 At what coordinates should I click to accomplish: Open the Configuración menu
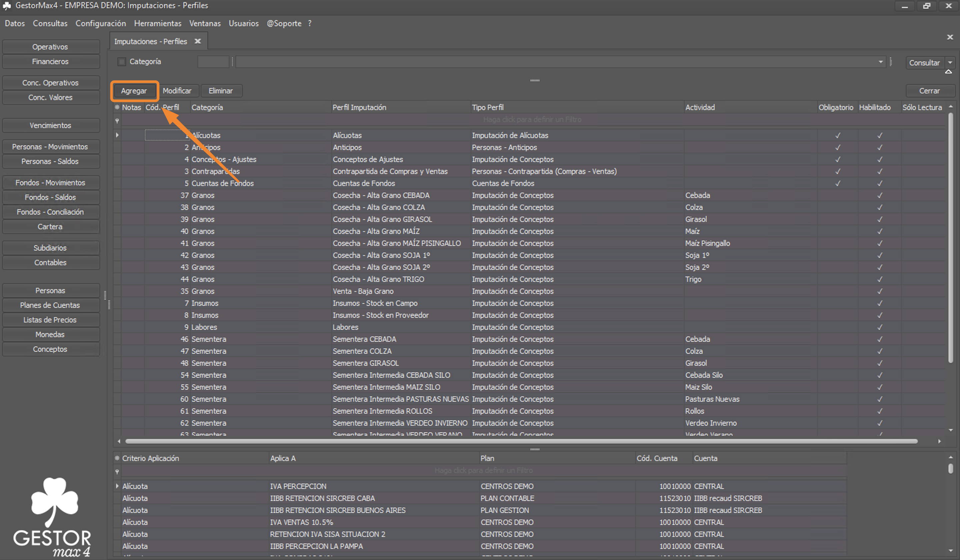(x=101, y=23)
